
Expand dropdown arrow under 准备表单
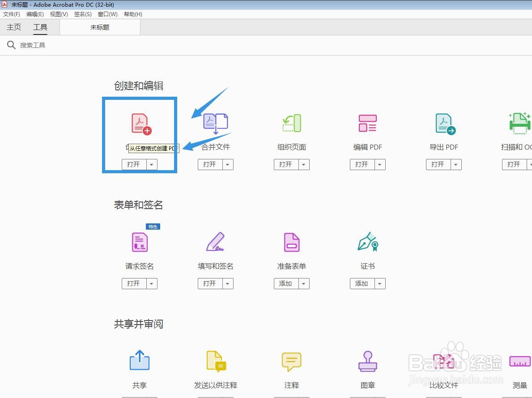[304, 283]
